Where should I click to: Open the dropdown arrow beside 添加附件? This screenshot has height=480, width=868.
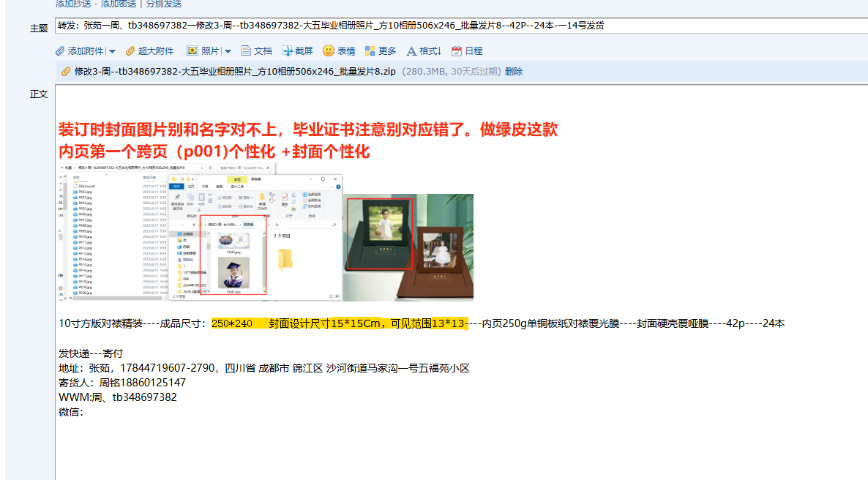(113, 51)
